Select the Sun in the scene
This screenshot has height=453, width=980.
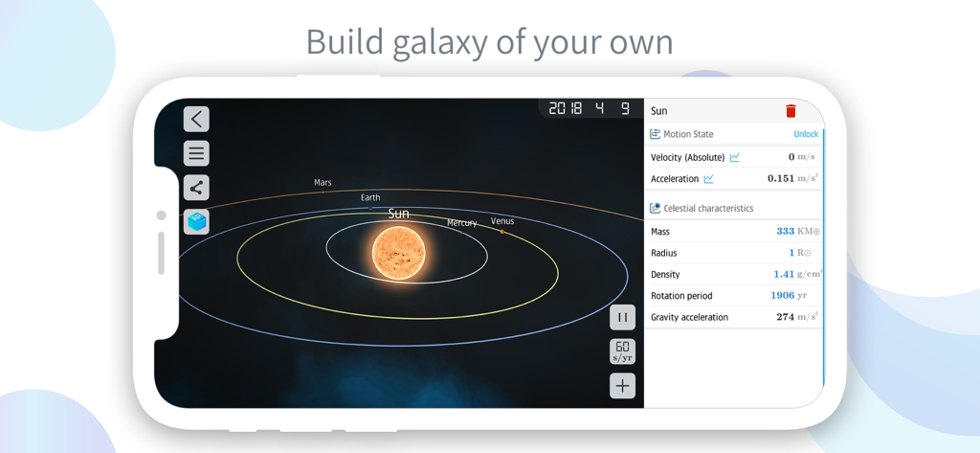[x=399, y=253]
